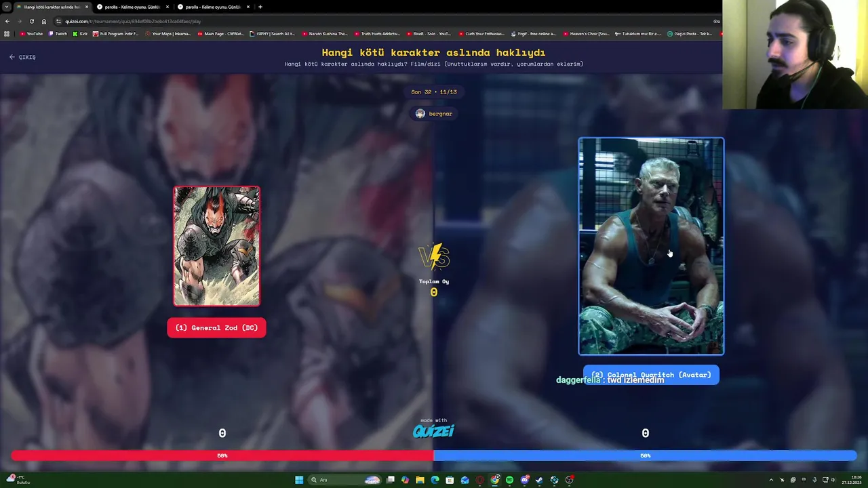
Task: Switch to Hangi kötü karakter browser tab
Action: (x=52, y=7)
